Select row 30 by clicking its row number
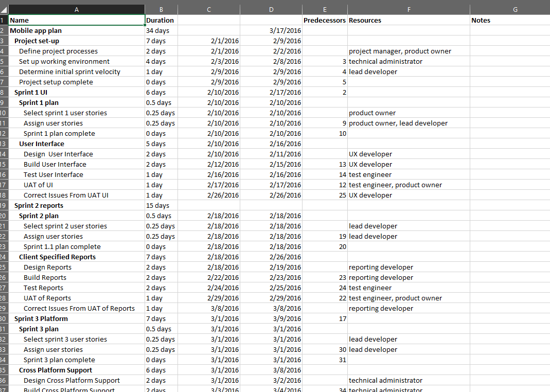Viewport: 550px width, 392px height. click(x=4, y=318)
